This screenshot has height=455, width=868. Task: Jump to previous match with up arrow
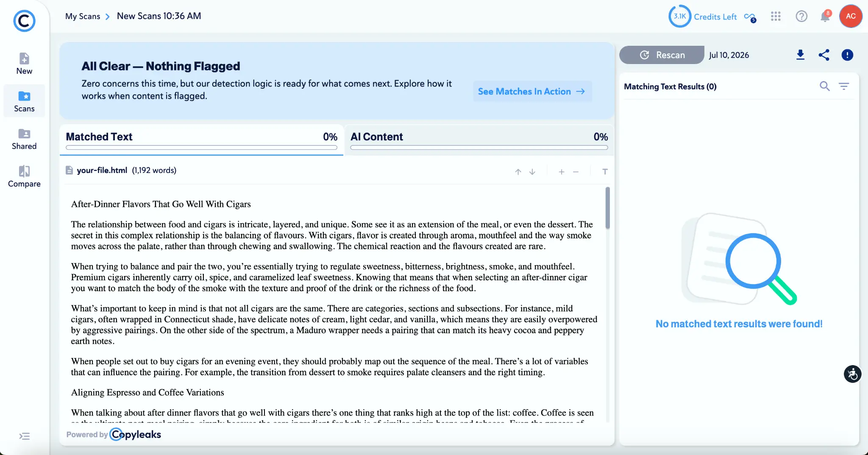point(518,172)
